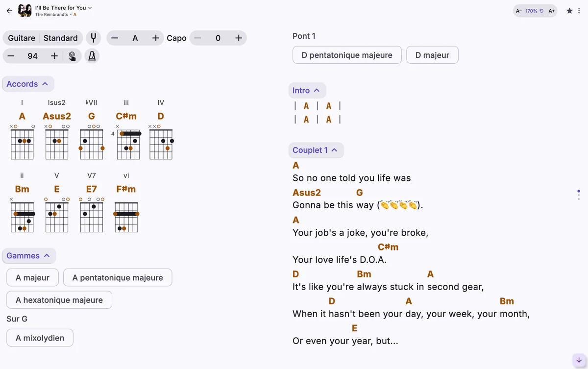
Task: Toggle the metronome icon
Action: (92, 56)
